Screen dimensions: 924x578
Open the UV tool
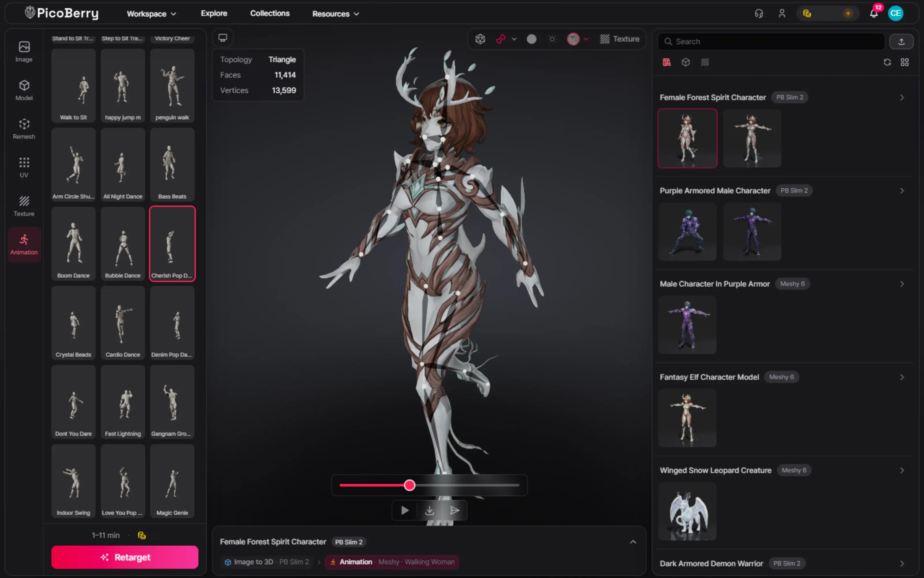pyautogui.click(x=24, y=167)
